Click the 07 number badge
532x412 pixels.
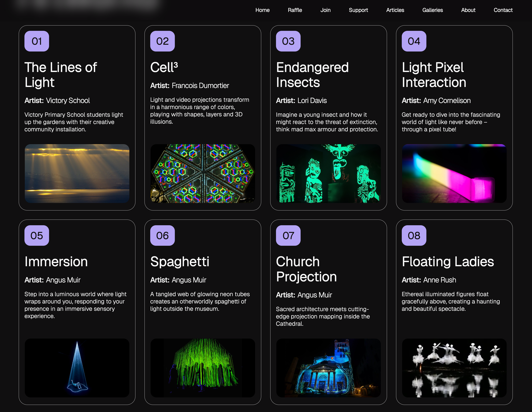coord(288,235)
